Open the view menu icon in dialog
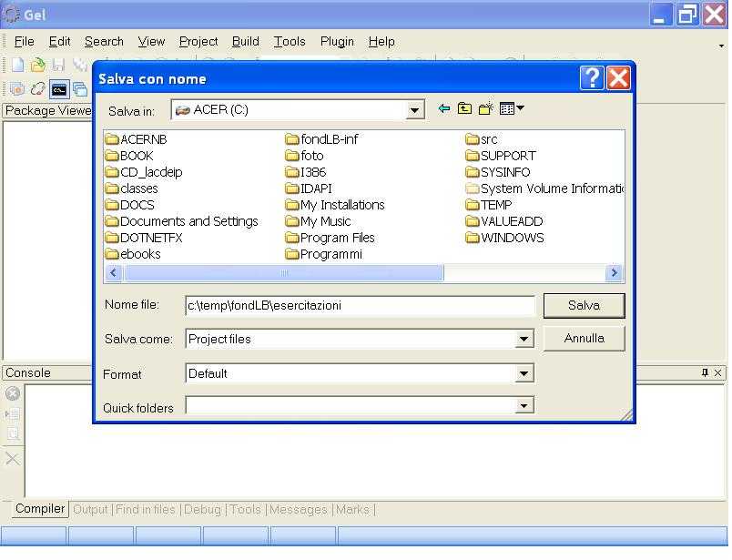This screenshot has width=732, height=560. pyautogui.click(x=512, y=108)
